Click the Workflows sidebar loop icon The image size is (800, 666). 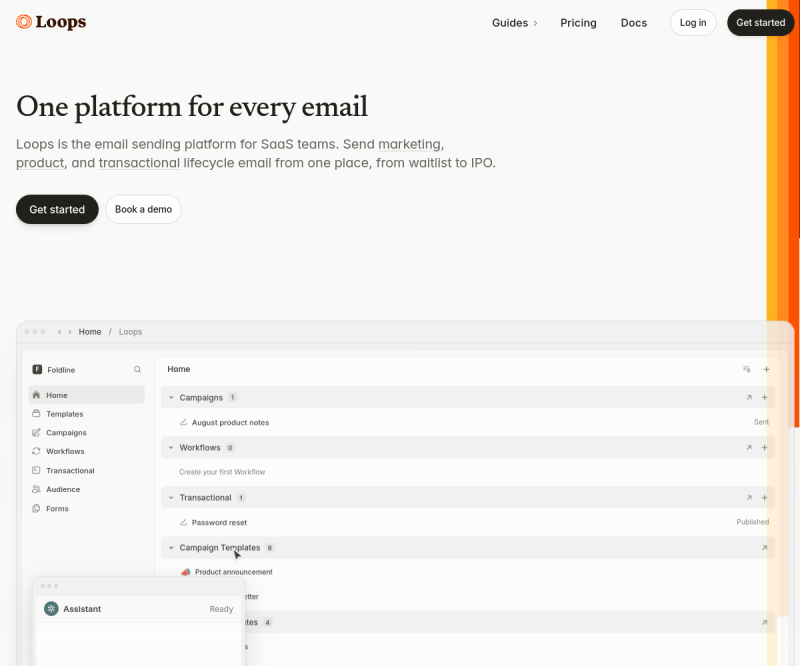tap(36, 451)
